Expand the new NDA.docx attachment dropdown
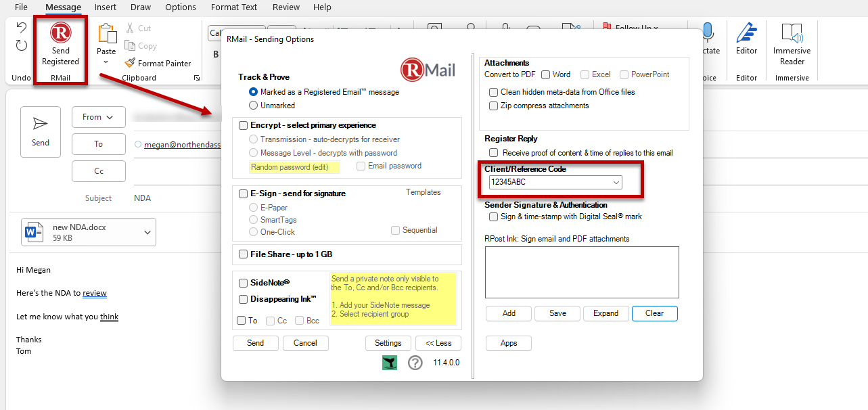This screenshot has width=868, height=410. point(146,232)
